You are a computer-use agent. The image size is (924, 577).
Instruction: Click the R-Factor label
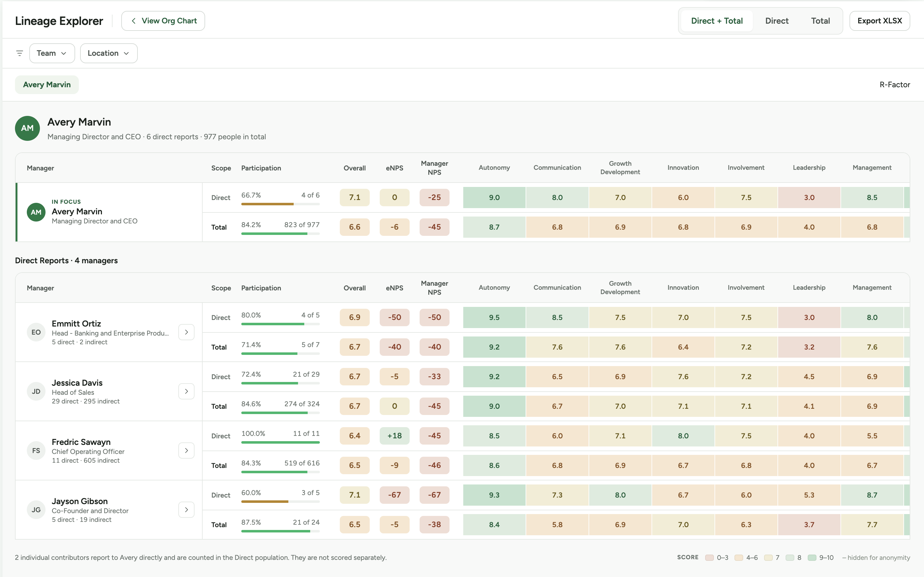tap(895, 85)
